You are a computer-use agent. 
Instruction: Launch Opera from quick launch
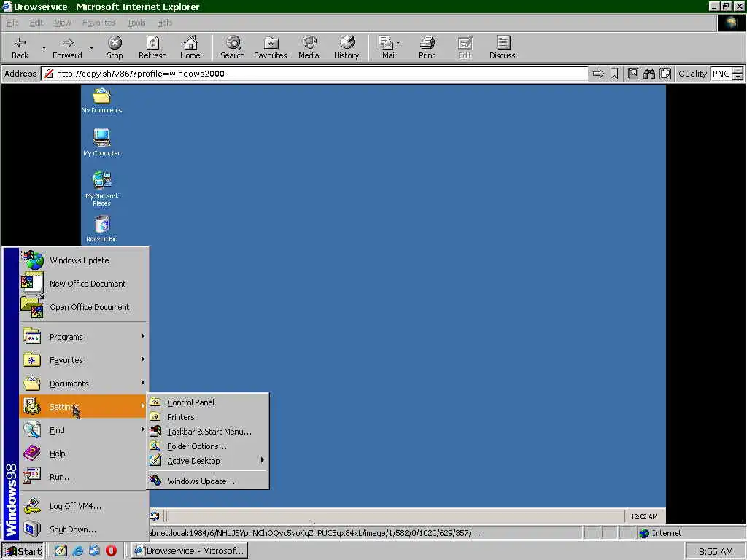pos(111,551)
